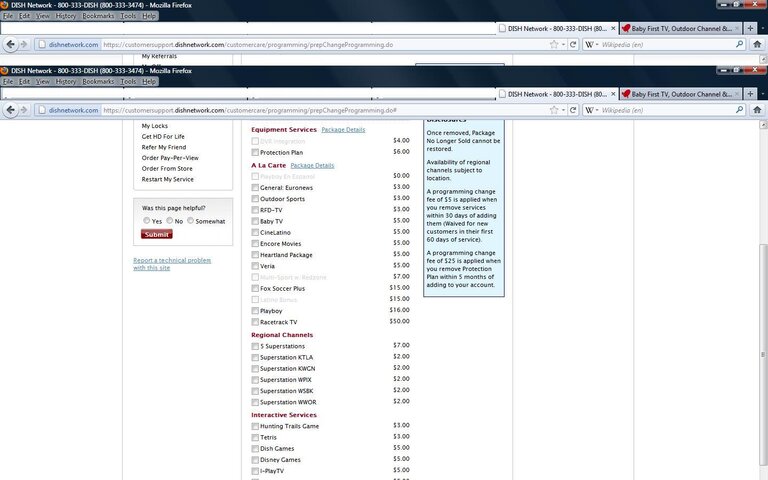Open the Order Pay-Per-View link
The image size is (768, 480).
(170, 158)
